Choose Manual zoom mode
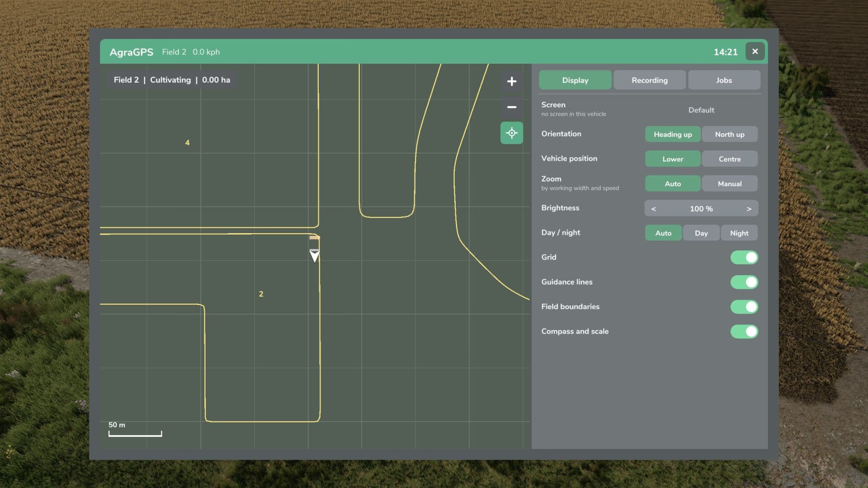Viewport: 868px width, 488px height. pos(730,183)
